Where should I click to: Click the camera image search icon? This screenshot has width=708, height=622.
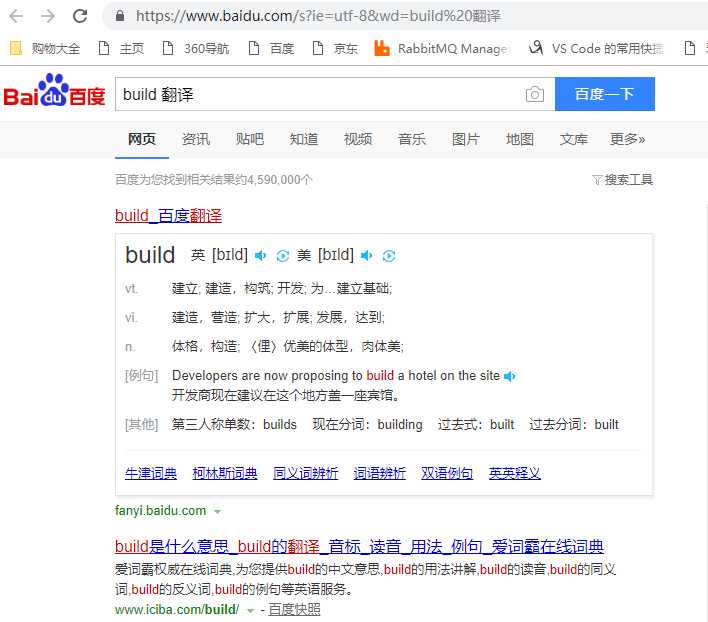pos(535,94)
